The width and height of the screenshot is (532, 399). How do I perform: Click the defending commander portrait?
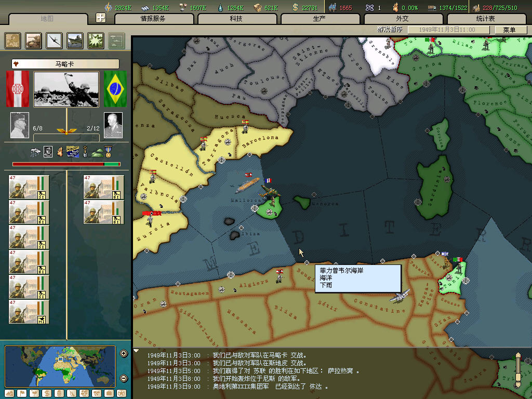pos(113,125)
